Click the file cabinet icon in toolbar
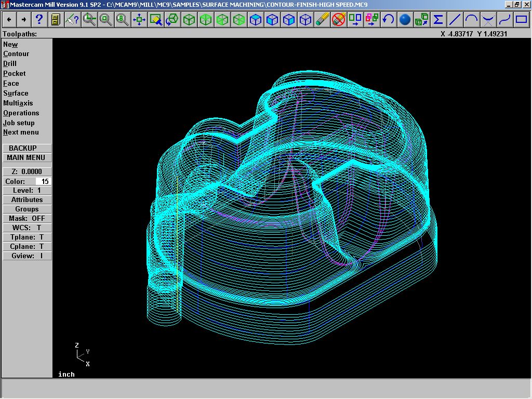This screenshot has height=399, width=532. [56, 20]
